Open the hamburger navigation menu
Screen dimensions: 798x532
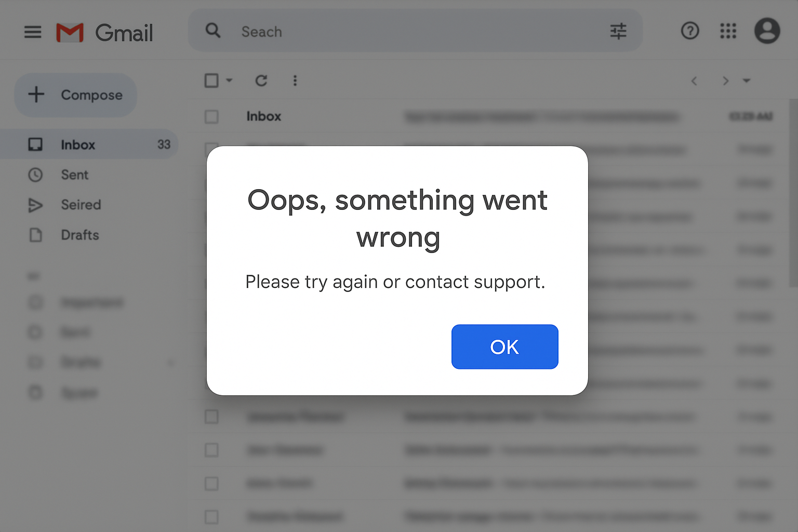[32, 32]
